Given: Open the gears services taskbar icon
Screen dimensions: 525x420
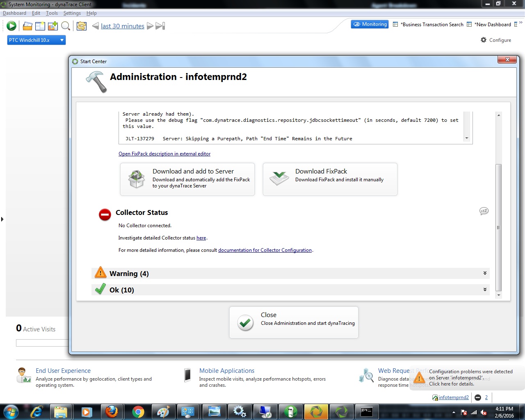Looking at the screenshot, I should (x=240, y=411).
